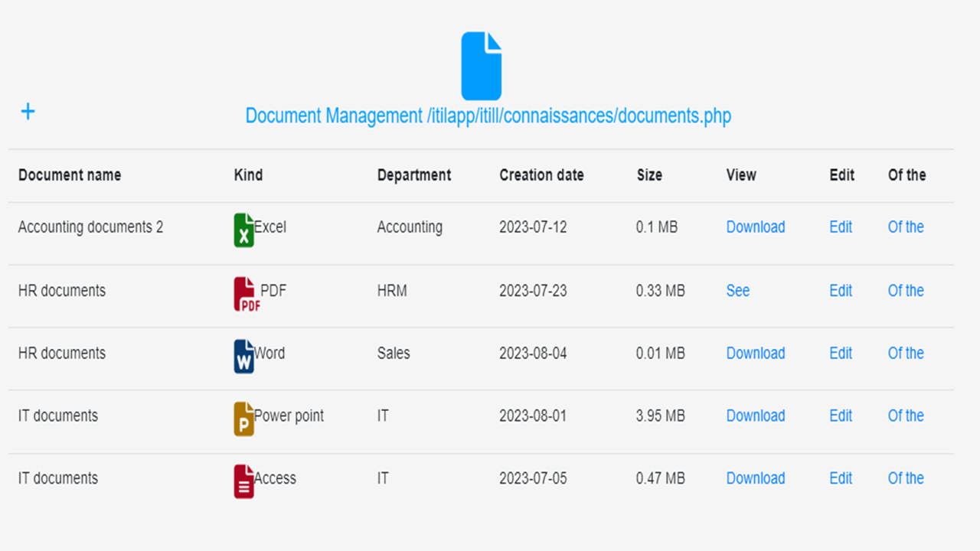The height and width of the screenshot is (551, 980).
Task: Click "Of the" link in Access row
Action: point(906,478)
